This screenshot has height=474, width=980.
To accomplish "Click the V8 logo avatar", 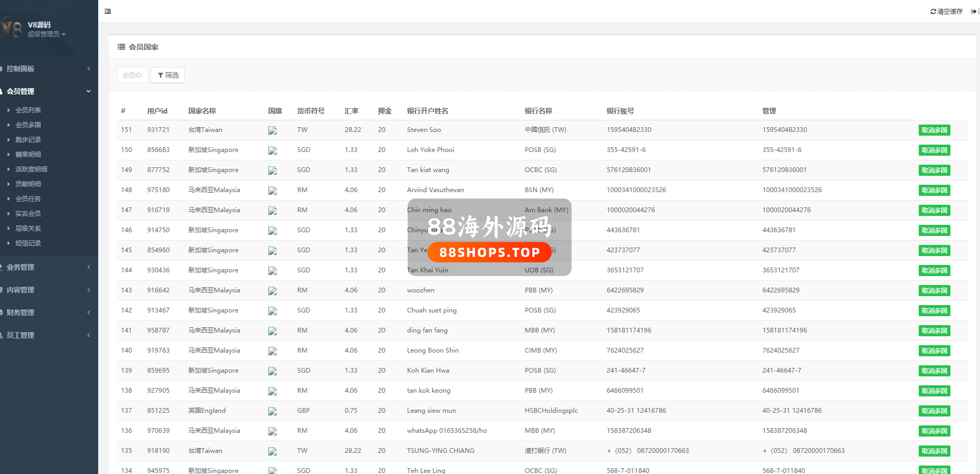I will [x=12, y=29].
